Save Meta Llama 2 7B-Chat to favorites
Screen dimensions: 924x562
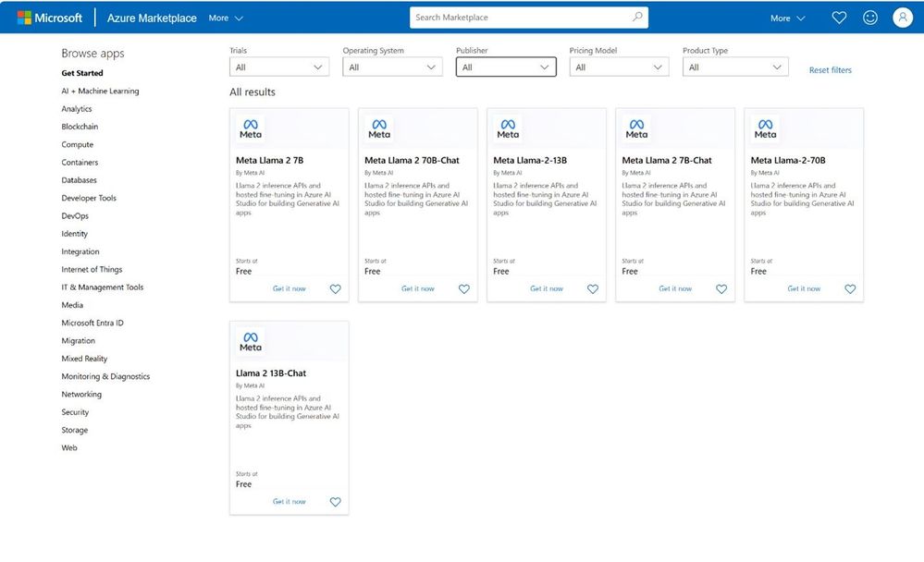click(721, 289)
